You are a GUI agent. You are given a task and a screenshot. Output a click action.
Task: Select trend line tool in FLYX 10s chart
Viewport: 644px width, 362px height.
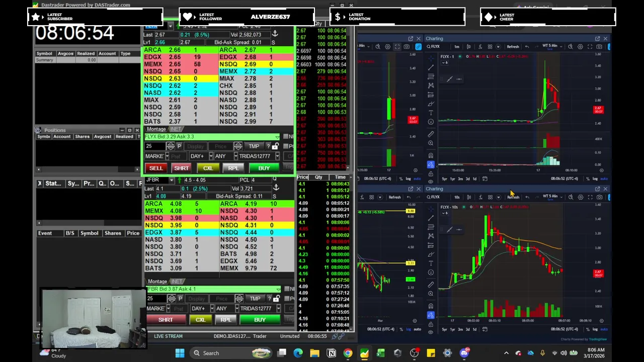pyautogui.click(x=431, y=218)
